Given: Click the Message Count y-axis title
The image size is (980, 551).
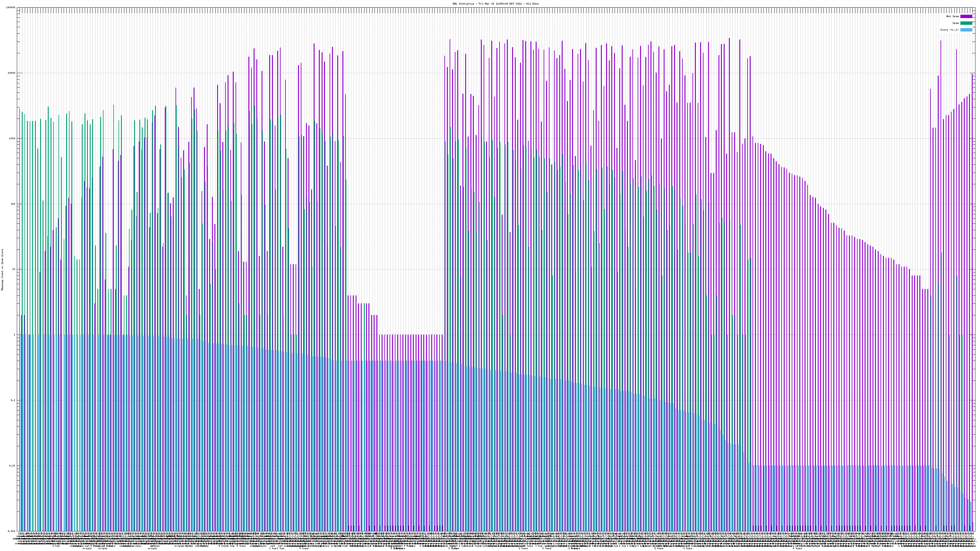Looking at the screenshot, I should coord(2,270).
